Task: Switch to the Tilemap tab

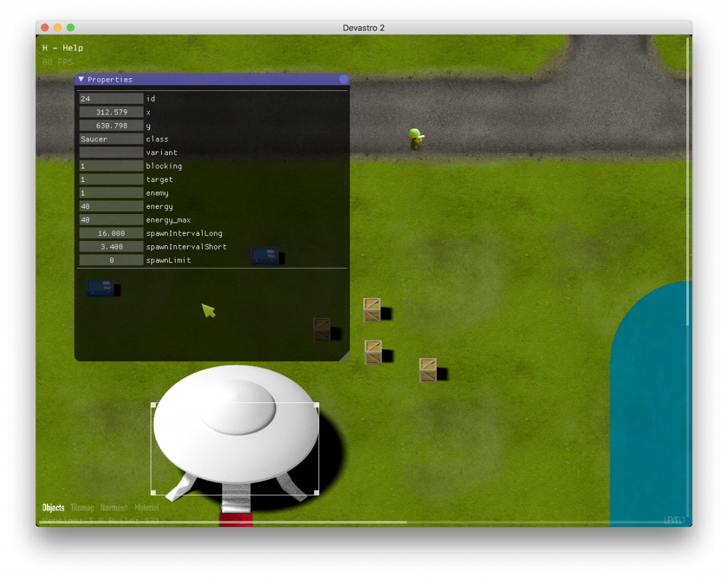Action: (x=82, y=508)
